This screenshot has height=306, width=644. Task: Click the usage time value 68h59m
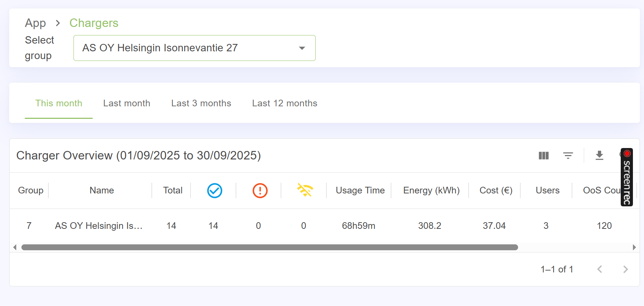pos(359,226)
